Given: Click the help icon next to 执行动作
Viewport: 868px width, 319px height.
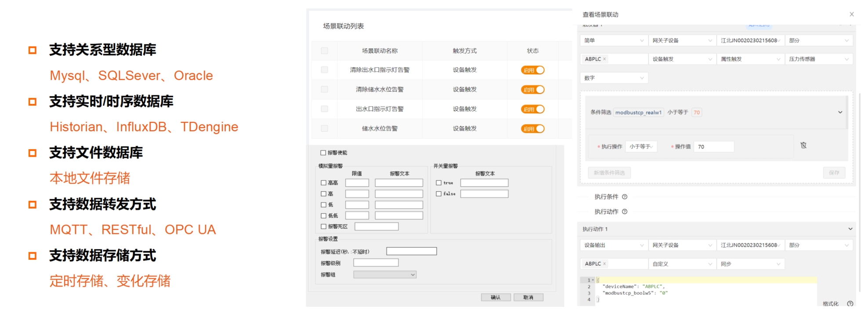Looking at the screenshot, I should (x=625, y=212).
